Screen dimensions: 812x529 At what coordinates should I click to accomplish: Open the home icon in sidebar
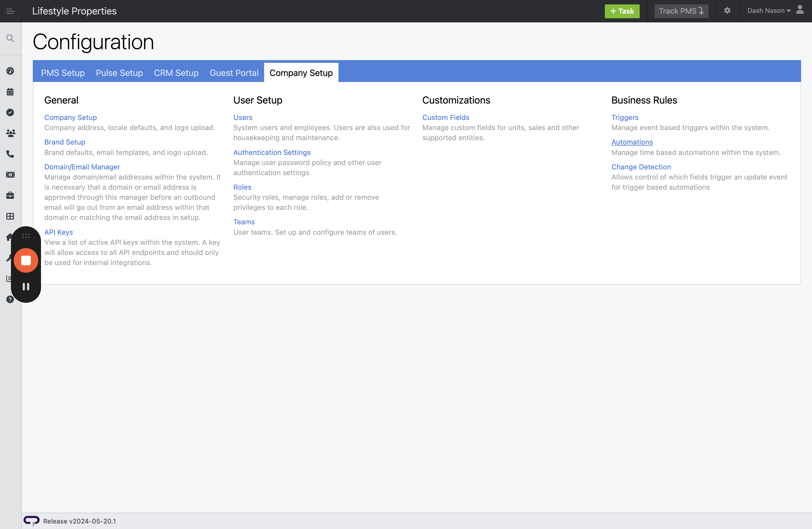(9, 237)
